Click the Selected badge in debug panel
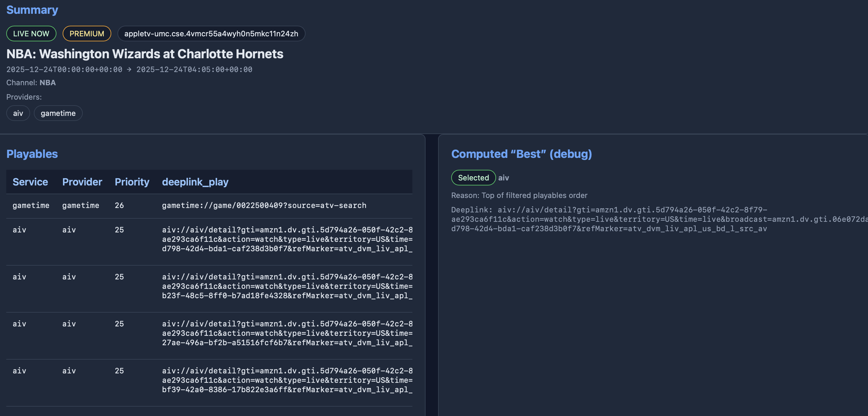This screenshot has width=868, height=416. pos(473,178)
